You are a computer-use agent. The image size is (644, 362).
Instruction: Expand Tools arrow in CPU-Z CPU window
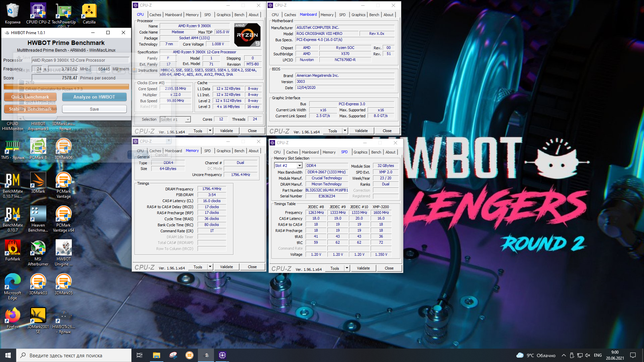(x=210, y=131)
